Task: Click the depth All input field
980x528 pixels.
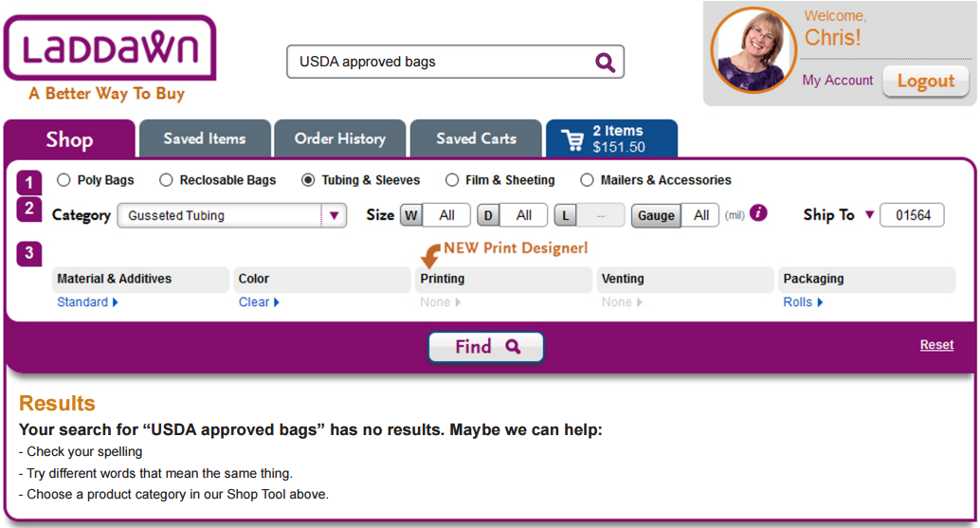Action: [524, 215]
